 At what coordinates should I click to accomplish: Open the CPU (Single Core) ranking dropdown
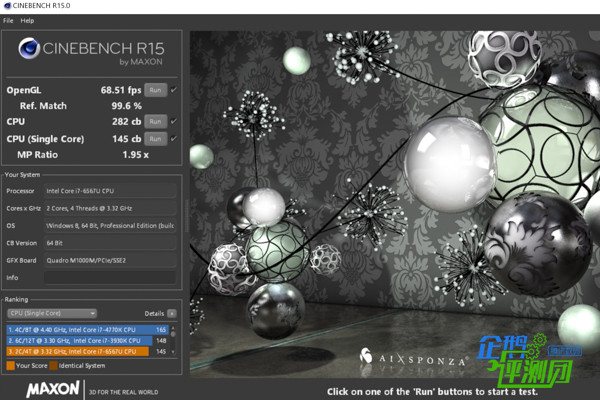tap(50, 313)
